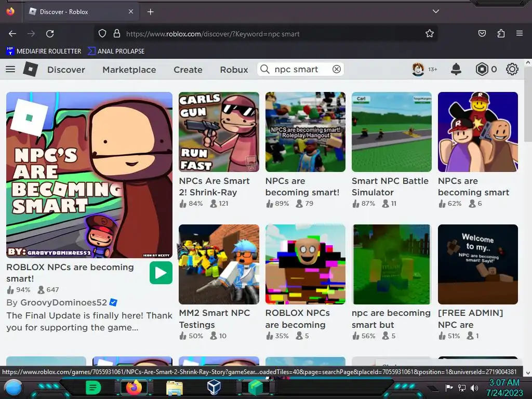Clear the npc smart search text
The image size is (532, 399).
pyautogui.click(x=337, y=69)
